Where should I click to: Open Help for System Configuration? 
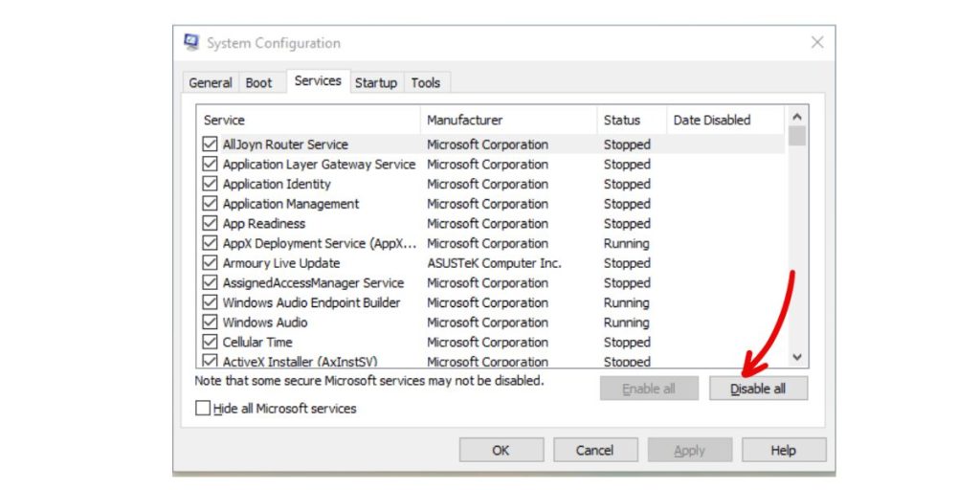(784, 450)
